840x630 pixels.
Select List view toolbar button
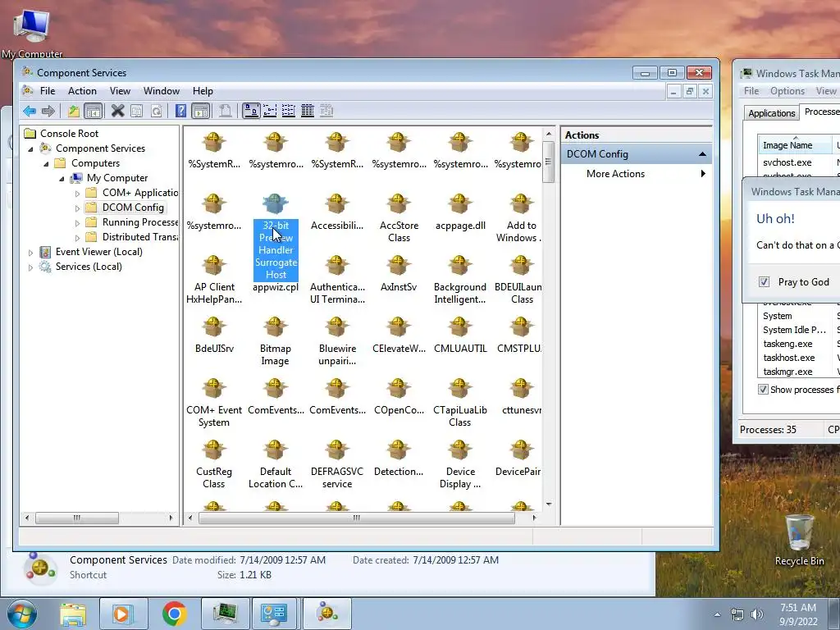click(289, 111)
